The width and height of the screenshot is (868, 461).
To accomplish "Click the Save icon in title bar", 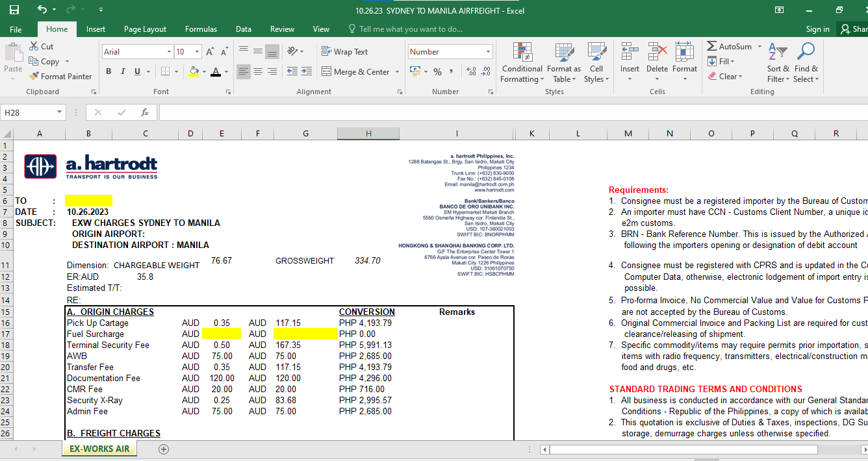I will [14, 10].
